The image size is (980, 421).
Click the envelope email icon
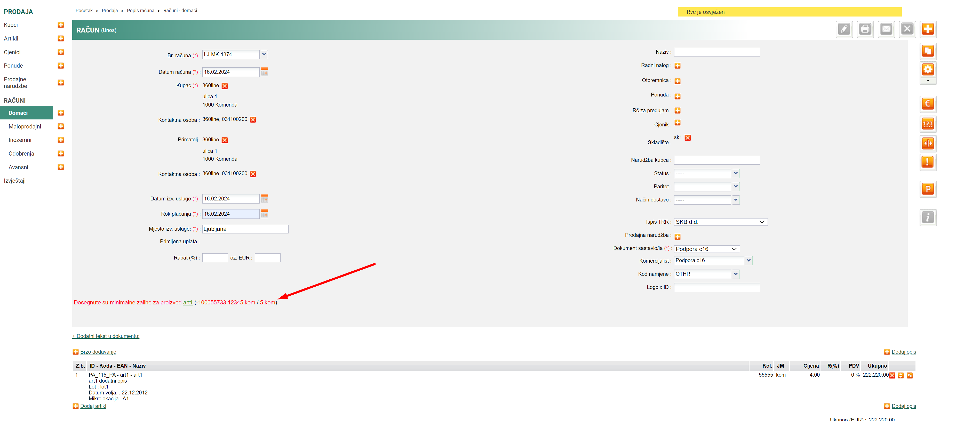click(886, 29)
